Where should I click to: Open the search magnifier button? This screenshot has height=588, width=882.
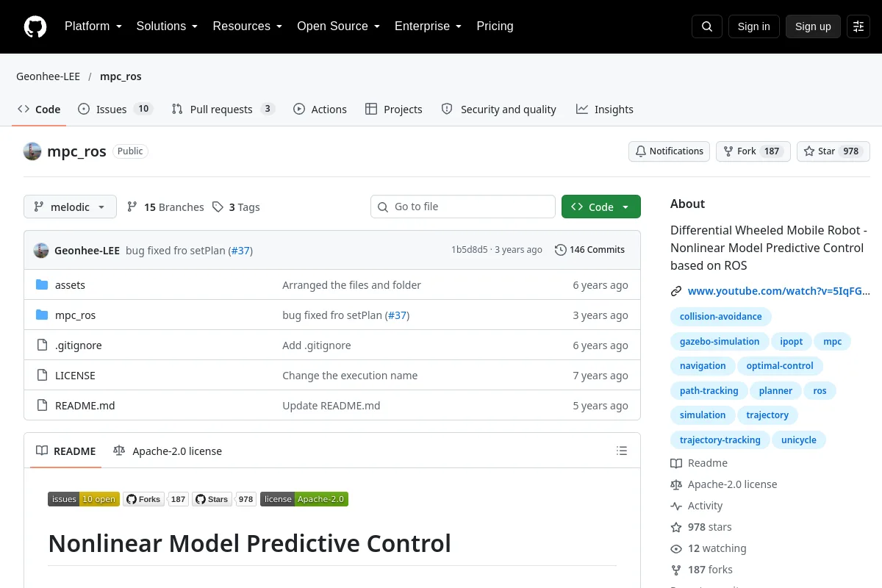tap(707, 26)
